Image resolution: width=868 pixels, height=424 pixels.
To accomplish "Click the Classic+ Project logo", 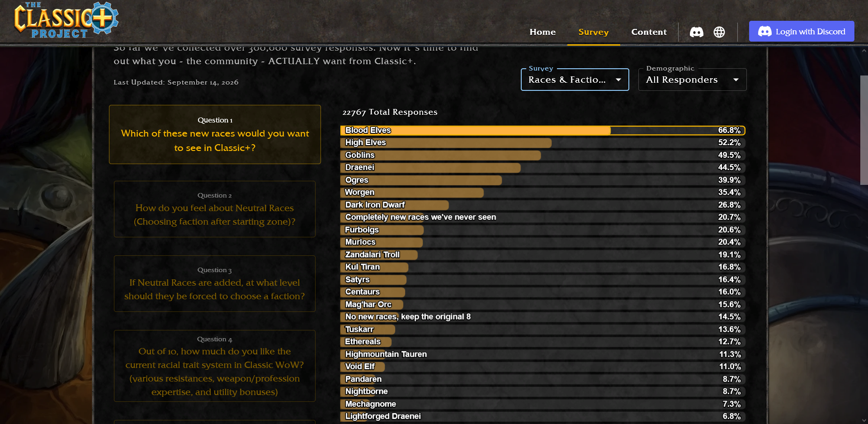I will 66,20.
